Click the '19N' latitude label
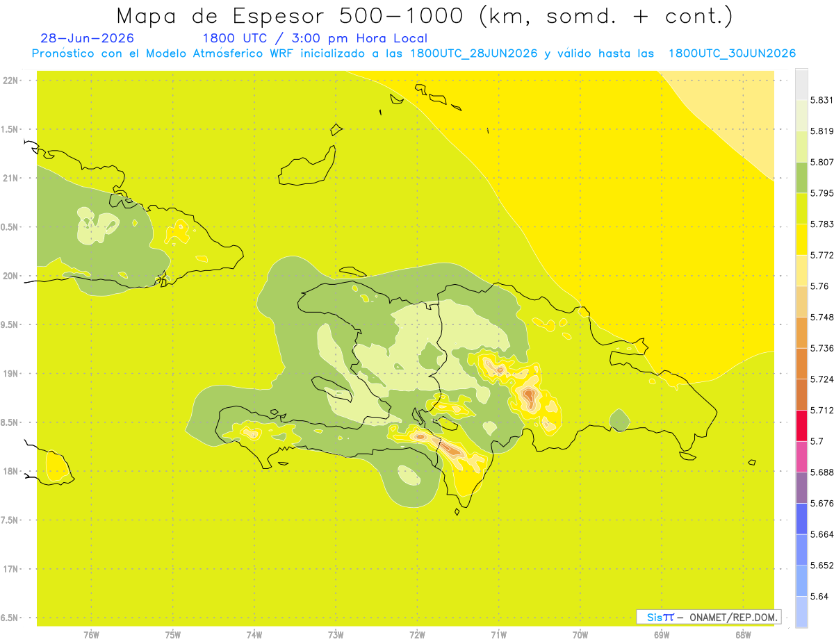Screen dimensions: 834x644 pyautogui.click(x=10, y=374)
